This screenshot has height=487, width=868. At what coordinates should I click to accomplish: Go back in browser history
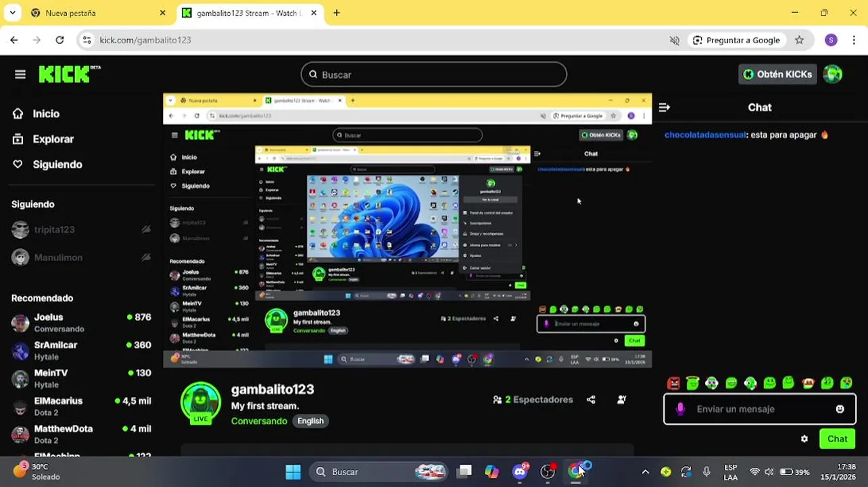tap(14, 40)
